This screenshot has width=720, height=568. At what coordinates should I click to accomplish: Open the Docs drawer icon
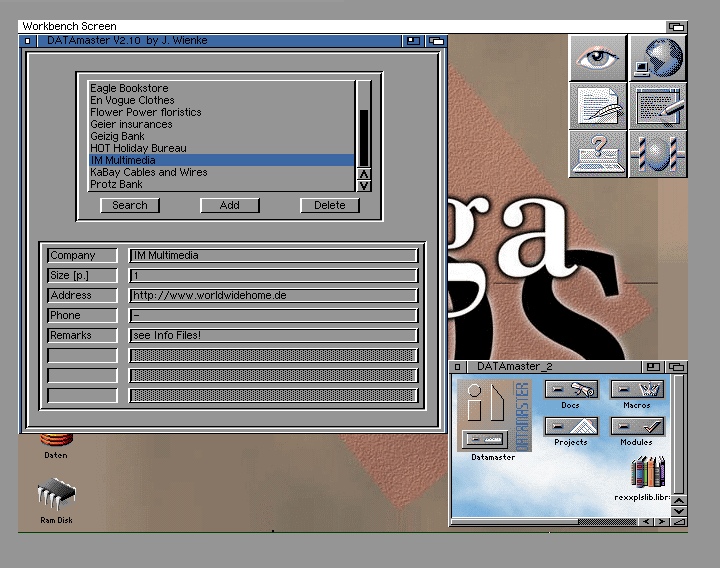click(570, 391)
